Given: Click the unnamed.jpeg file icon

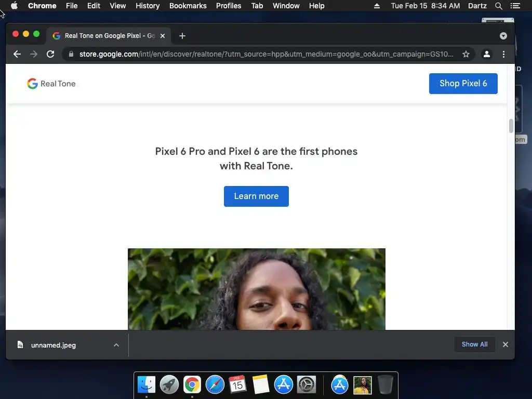Looking at the screenshot, I should pyautogui.click(x=20, y=345).
